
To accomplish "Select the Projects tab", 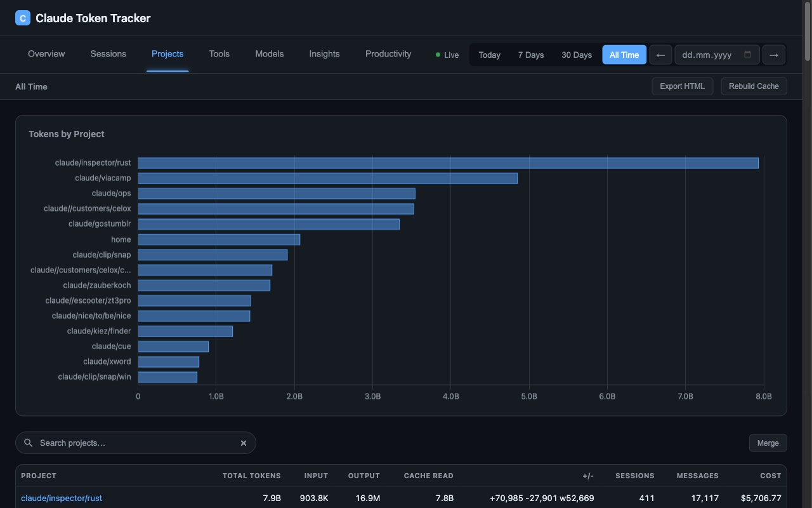I will (x=167, y=54).
